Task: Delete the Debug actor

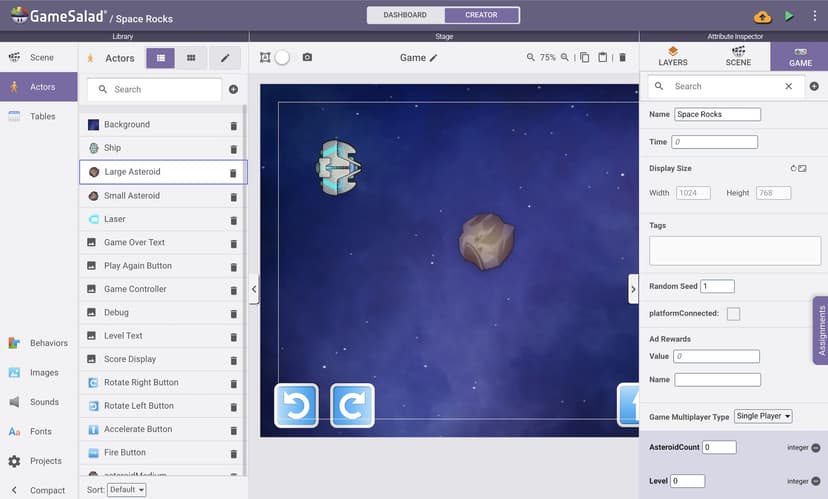Action: (233, 314)
